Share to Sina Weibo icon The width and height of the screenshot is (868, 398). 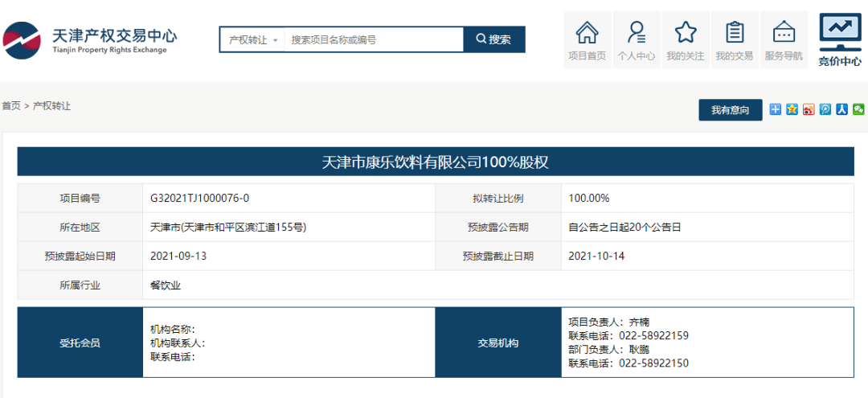point(809,109)
